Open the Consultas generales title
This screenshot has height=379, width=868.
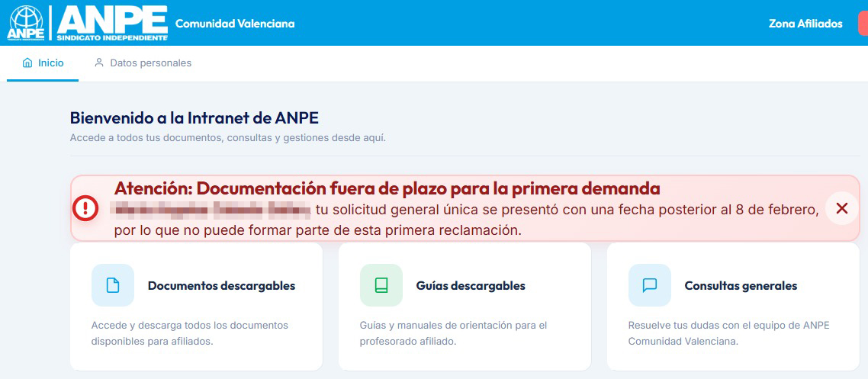pos(741,286)
